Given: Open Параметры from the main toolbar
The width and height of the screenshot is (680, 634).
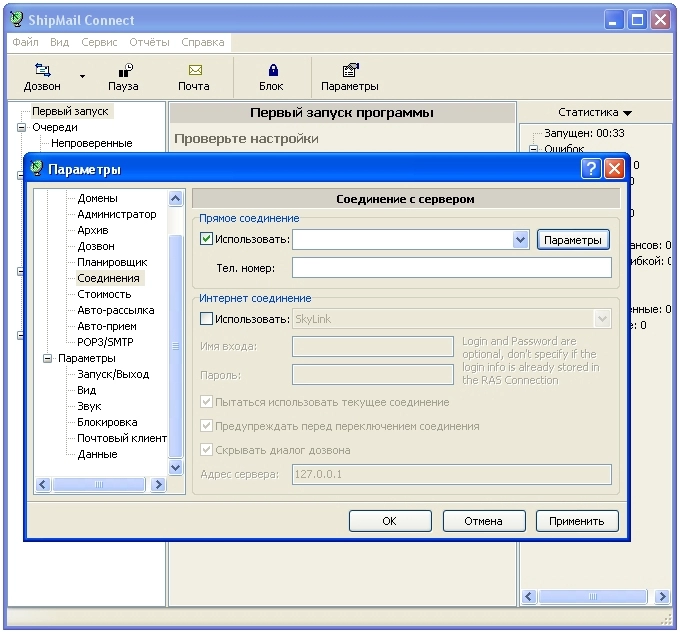Looking at the screenshot, I should [x=350, y=69].
